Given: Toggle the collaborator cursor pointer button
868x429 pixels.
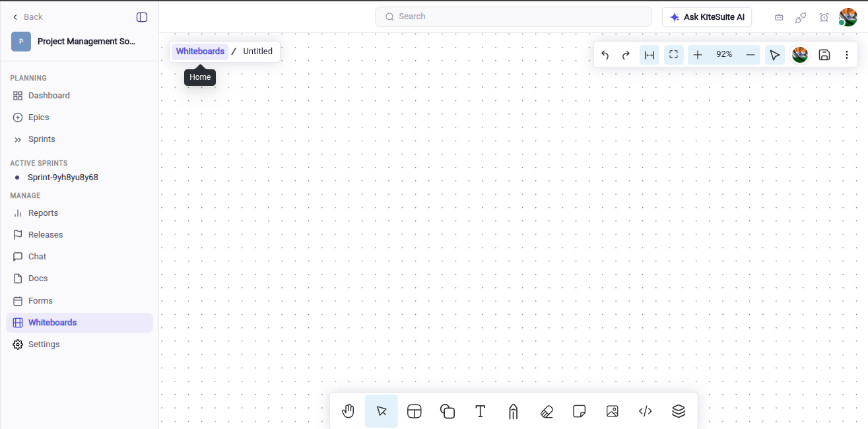Looking at the screenshot, I should pyautogui.click(x=775, y=55).
